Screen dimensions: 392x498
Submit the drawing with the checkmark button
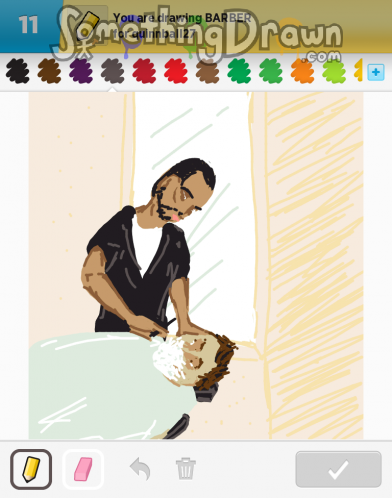coord(338,469)
